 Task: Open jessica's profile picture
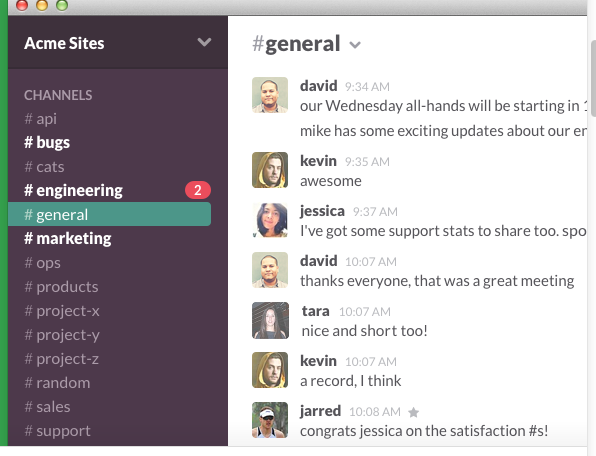pyautogui.click(x=270, y=220)
